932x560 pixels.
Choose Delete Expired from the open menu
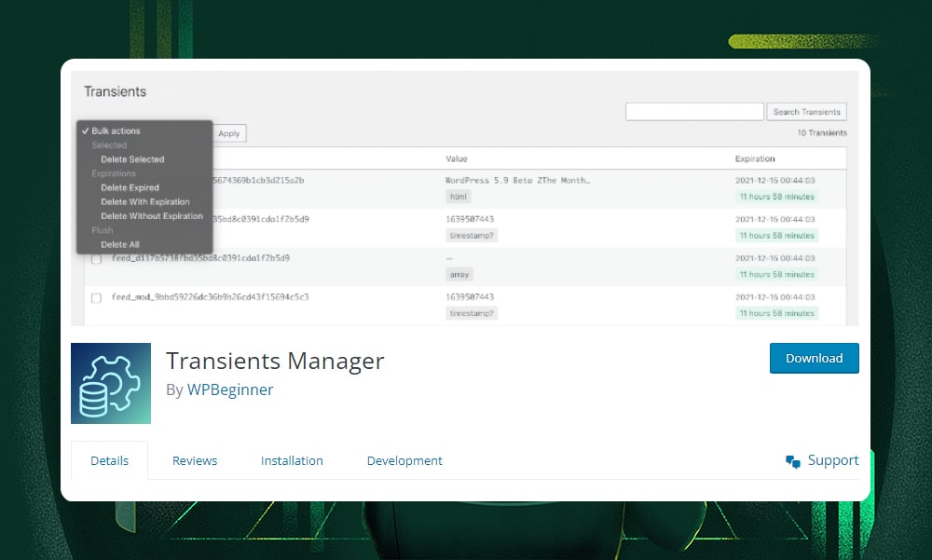[x=128, y=187]
